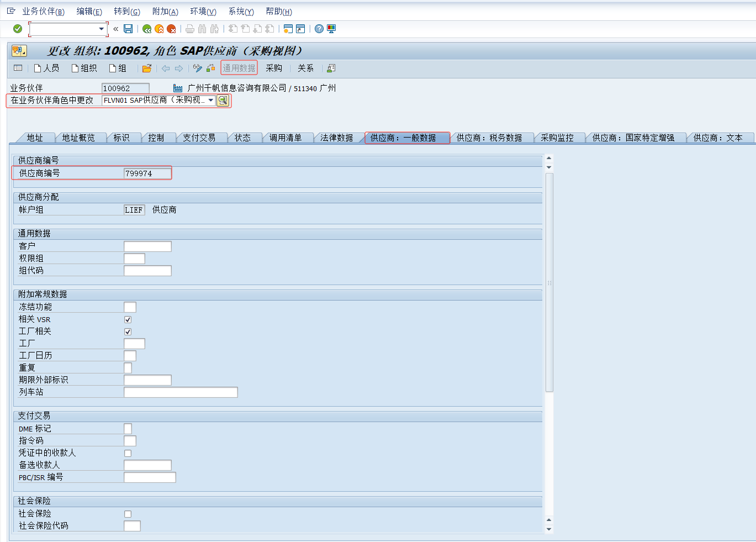Click the Next Page icon
The height and width of the screenshot is (542, 756).
pos(257,29)
